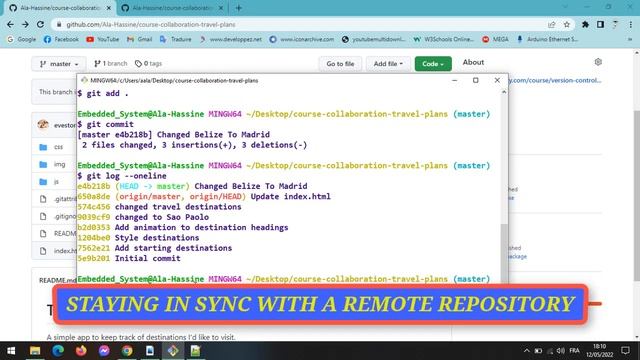Viewport: 640px width, 360px height.
Task: Open Chrome side panel icon
Action: click(x=600, y=24)
